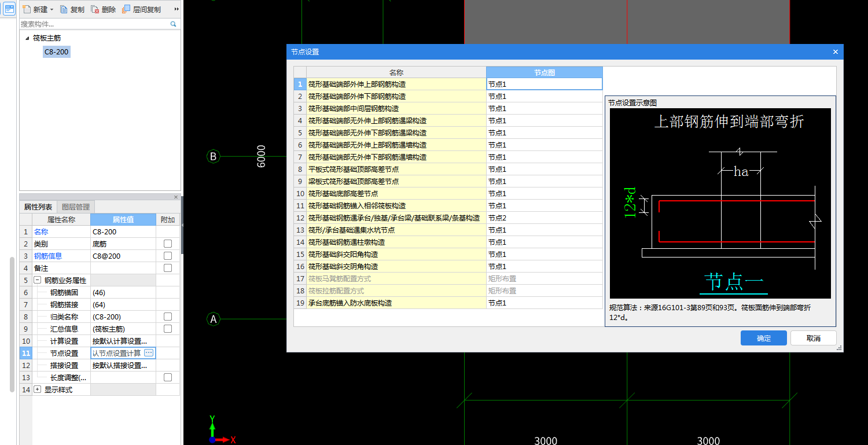Click the 节点图 column header
Viewport: 868px width, 445px height.
[x=544, y=72]
